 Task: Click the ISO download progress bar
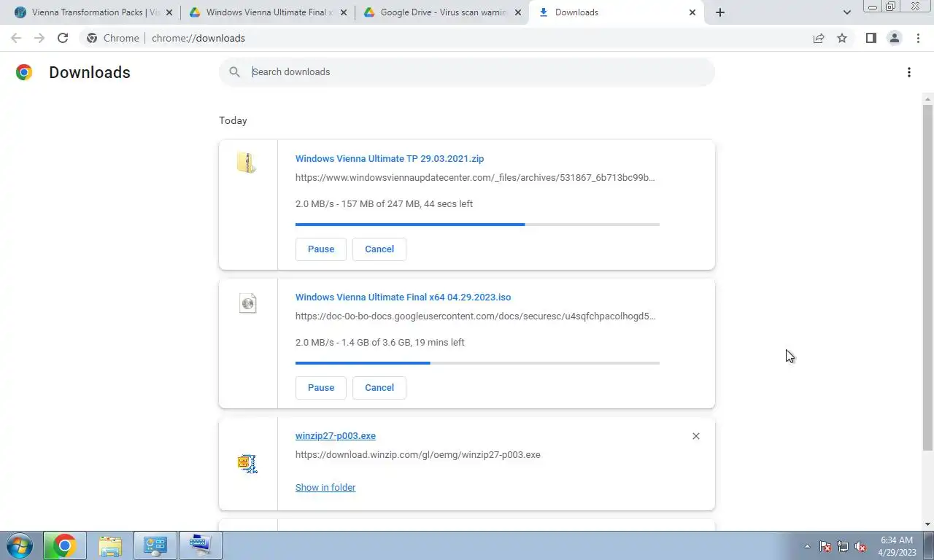[477, 363]
